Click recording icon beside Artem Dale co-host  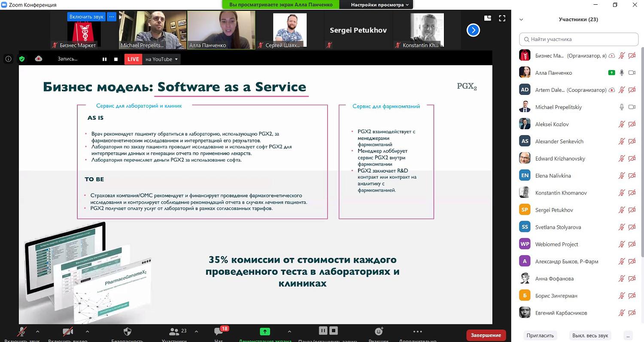coord(611,90)
